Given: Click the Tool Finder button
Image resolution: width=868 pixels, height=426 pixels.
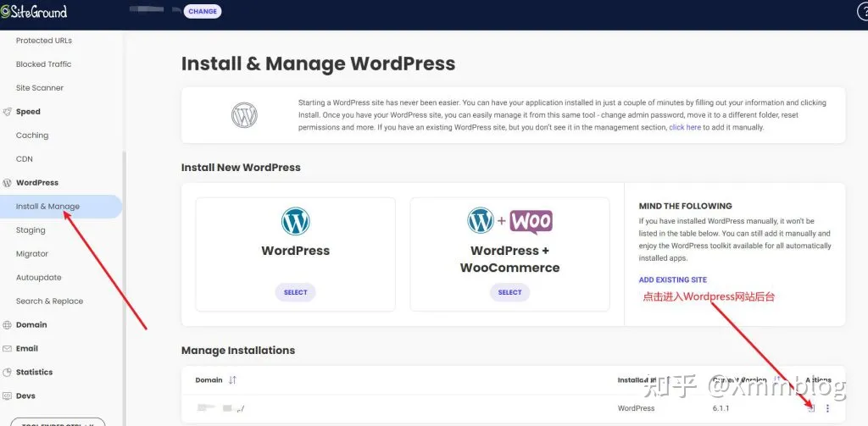Looking at the screenshot, I should pyautogui.click(x=58, y=422).
